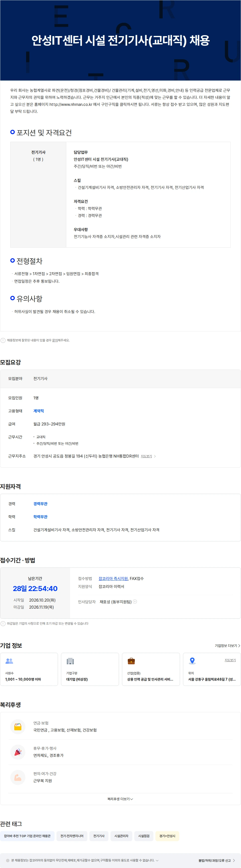Expand the 인사담당자 채호성 plus icon
Viewport: 241px width, 868px height.
click(135, 602)
